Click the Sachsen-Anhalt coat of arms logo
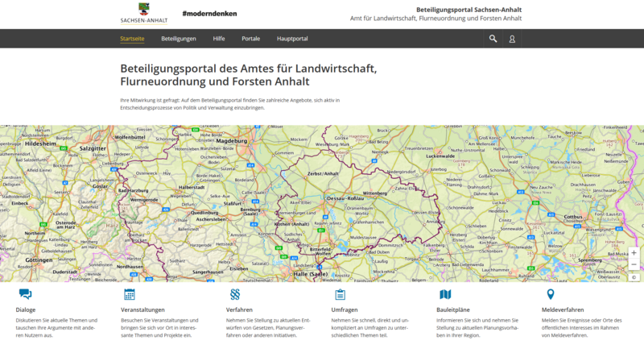This screenshot has height=349, width=644. [x=144, y=14]
